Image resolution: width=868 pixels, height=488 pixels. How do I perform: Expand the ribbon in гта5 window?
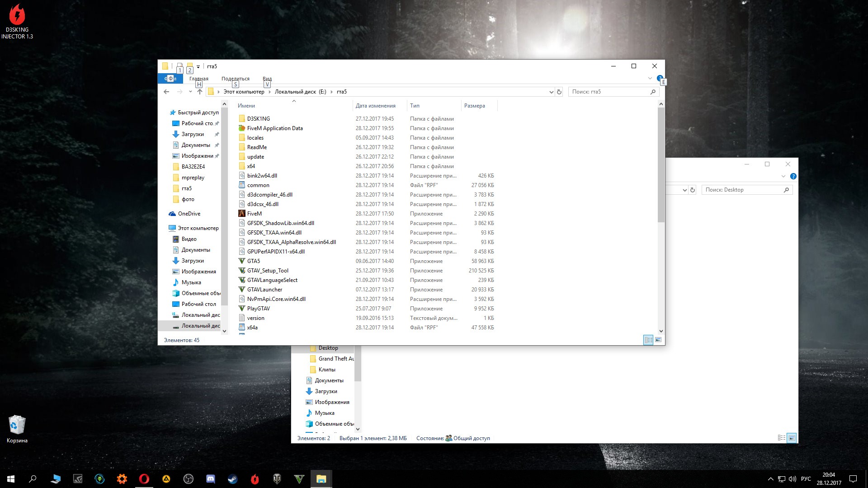click(x=650, y=78)
